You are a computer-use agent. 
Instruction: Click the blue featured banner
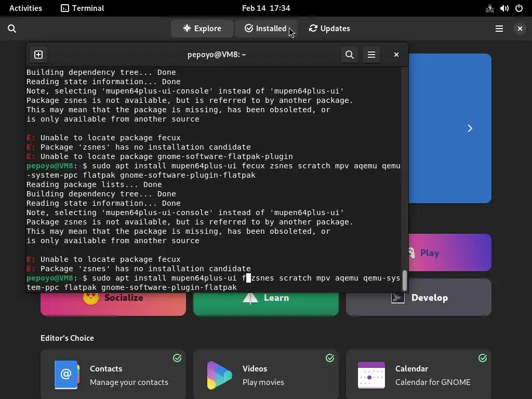[449, 128]
